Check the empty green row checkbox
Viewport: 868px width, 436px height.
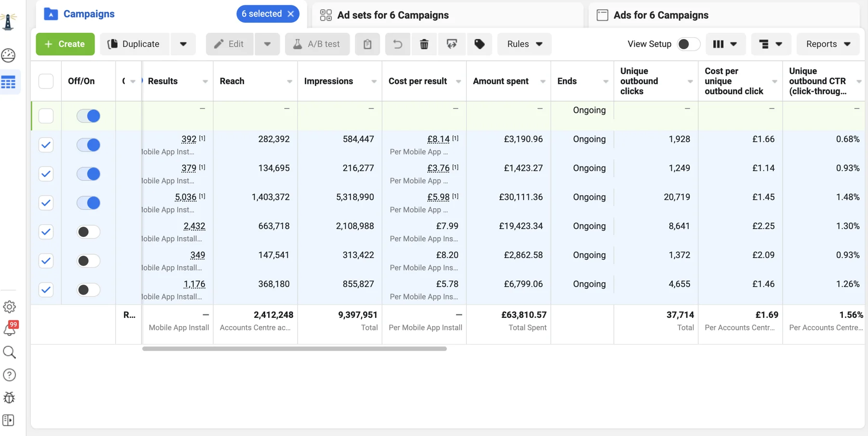46,116
